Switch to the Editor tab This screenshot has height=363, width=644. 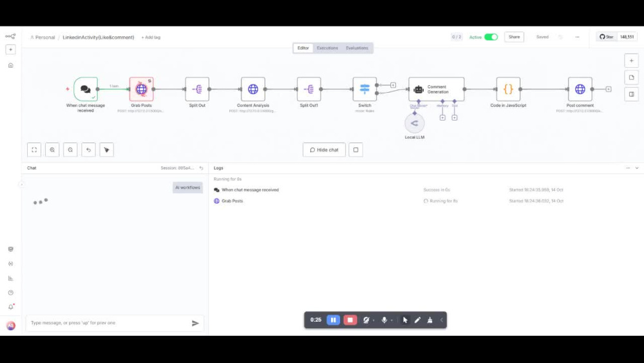(x=303, y=48)
